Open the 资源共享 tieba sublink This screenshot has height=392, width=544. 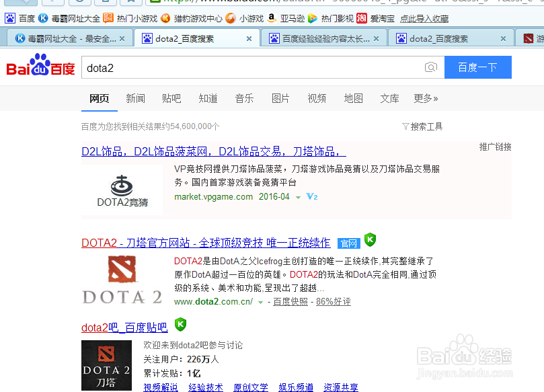tap(341, 387)
